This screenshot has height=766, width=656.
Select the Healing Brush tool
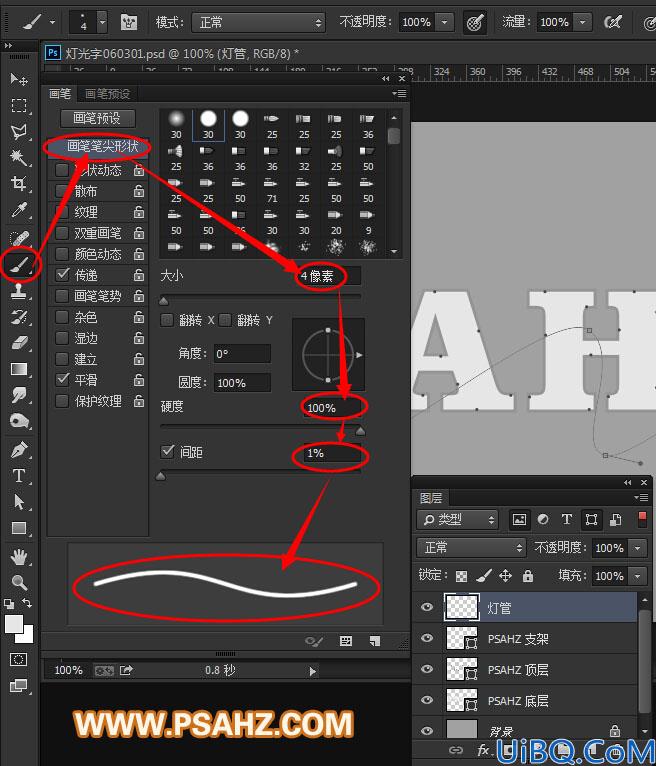pos(19,238)
